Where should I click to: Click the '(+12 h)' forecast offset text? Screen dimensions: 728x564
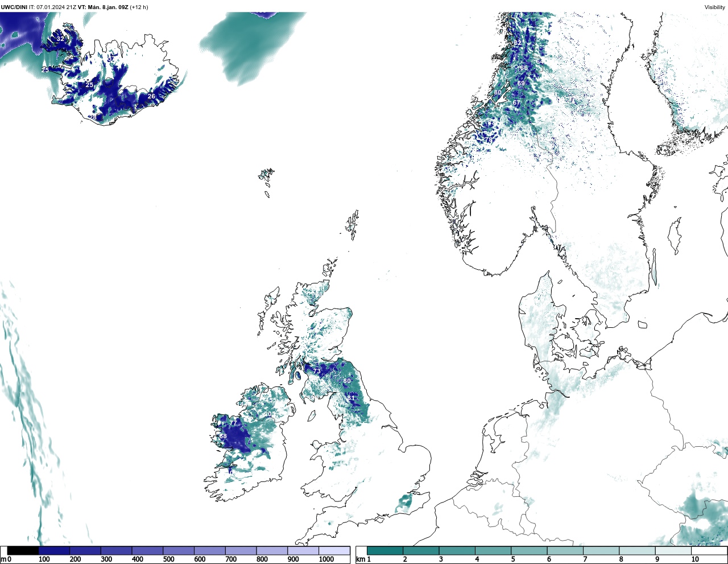[x=139, y=7]
